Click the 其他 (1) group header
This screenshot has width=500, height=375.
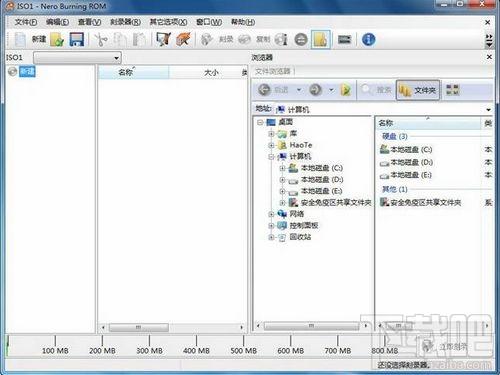coord(395,189)
